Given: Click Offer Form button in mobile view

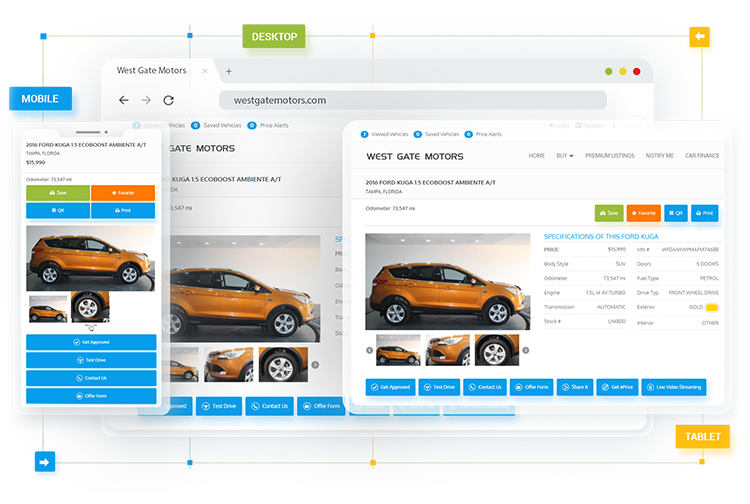Looking at the screenshot, I should tap(91, 396).
